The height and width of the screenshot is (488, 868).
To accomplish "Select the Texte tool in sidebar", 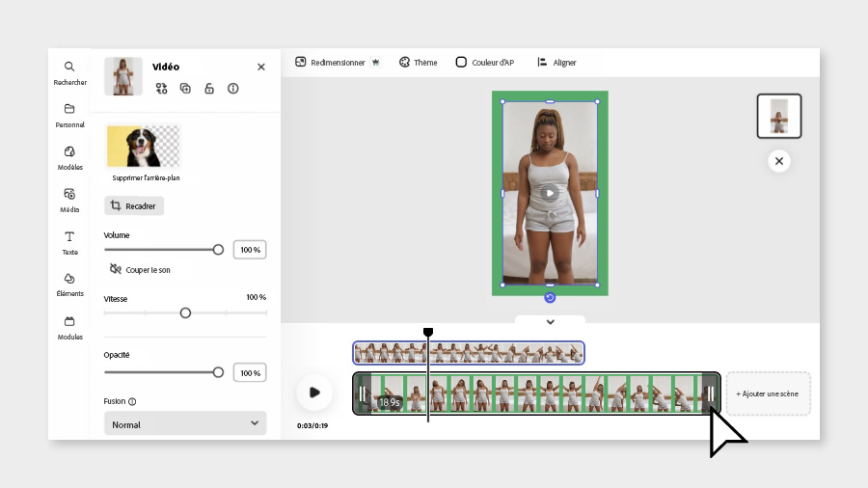I will [69, 243].
